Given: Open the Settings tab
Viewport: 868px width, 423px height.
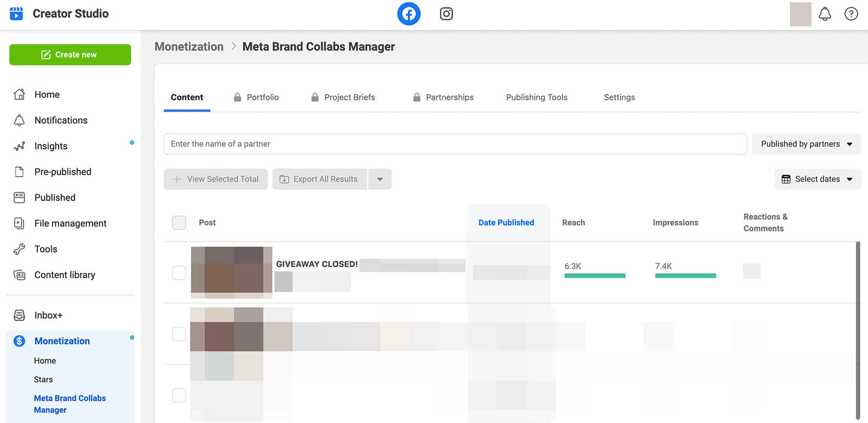Looking at the screenshot, I should 619,97.
